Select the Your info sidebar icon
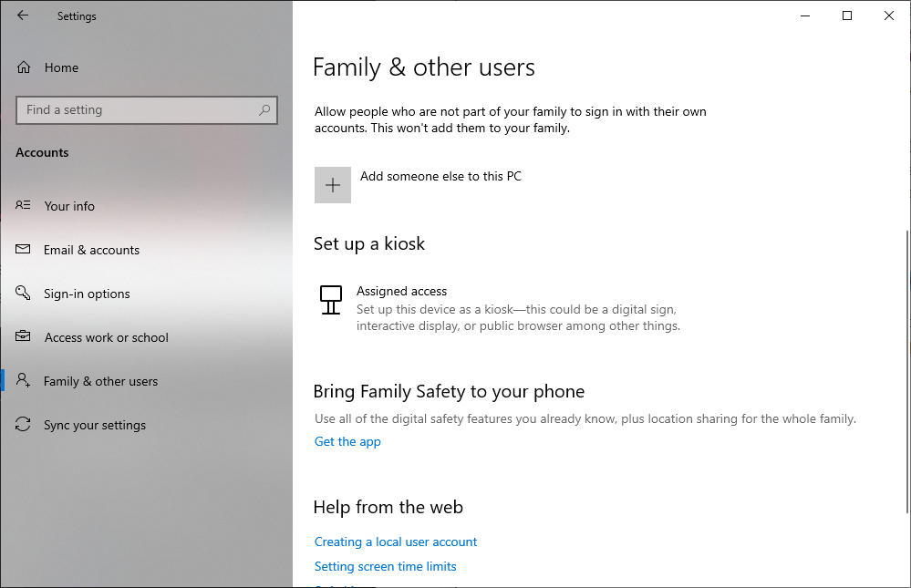The height and width of the screenshot is (588, 911). click(x=23, y=206)
